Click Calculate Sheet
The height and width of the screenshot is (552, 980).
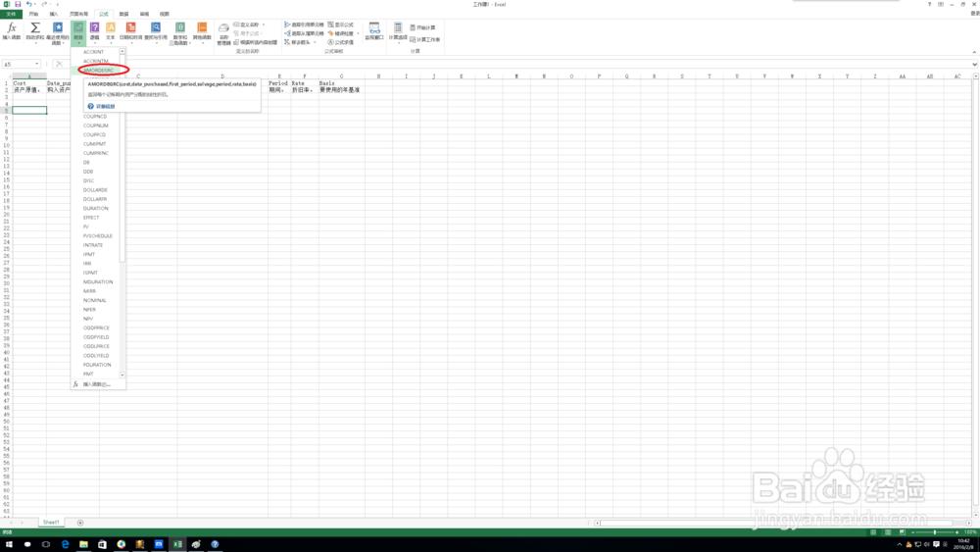coord(425,39)
